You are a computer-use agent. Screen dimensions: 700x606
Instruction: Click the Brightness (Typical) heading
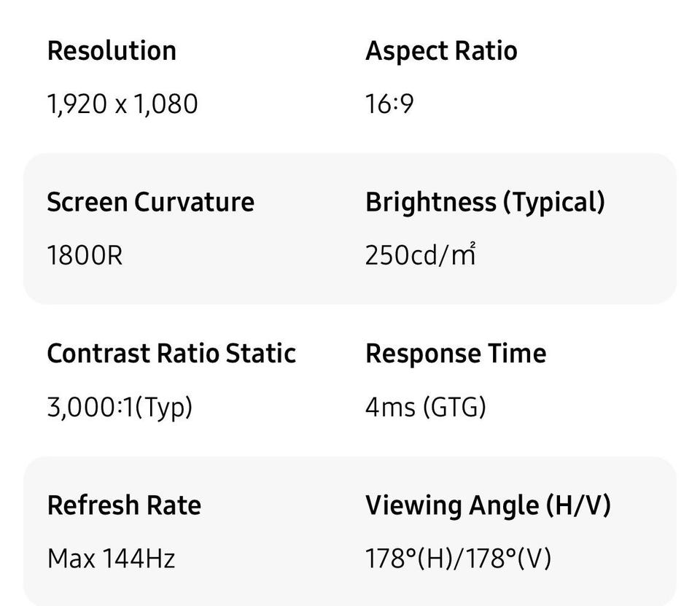(x=485, y=202)
